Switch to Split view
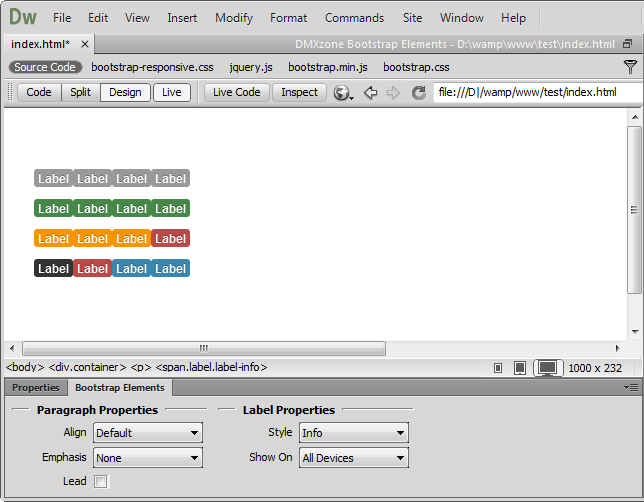 [x=80, y=92]
